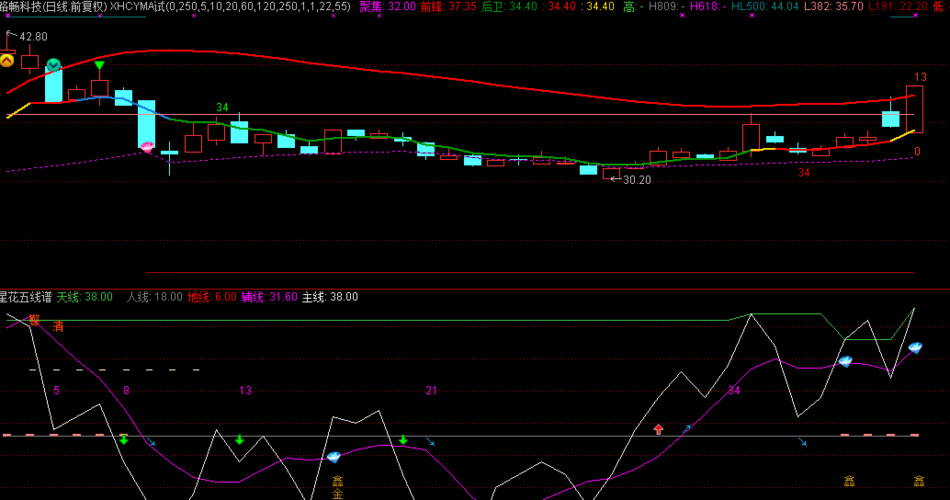Click the topmost blue diamond at far right
Viewport: 950px width, 500px height.
coord(915,348)
